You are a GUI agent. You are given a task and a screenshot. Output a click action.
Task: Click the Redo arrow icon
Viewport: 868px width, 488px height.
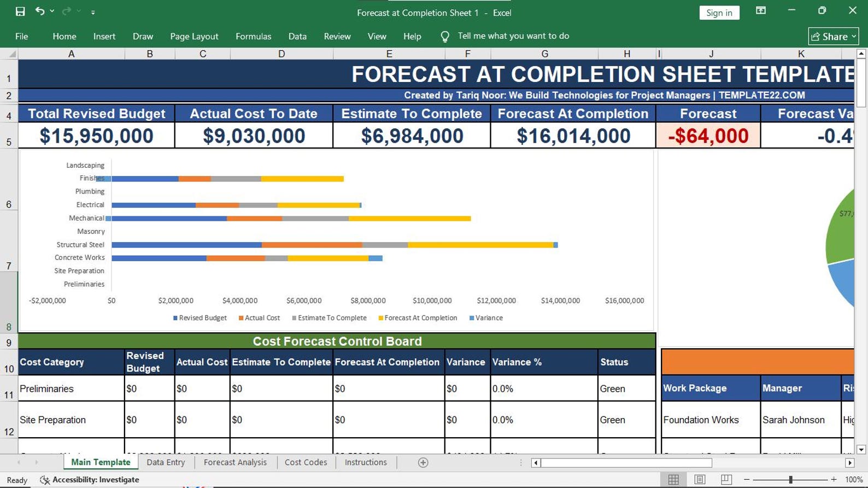pos(67,11)
